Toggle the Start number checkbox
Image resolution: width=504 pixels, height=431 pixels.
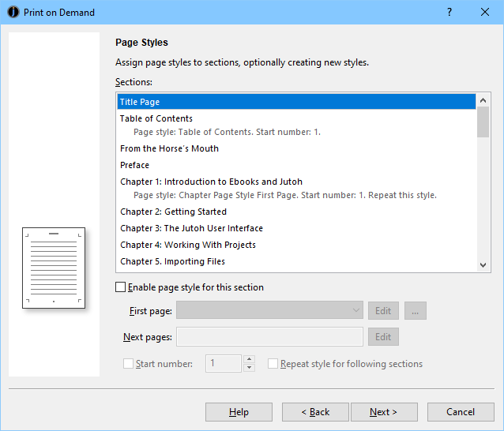129,364
